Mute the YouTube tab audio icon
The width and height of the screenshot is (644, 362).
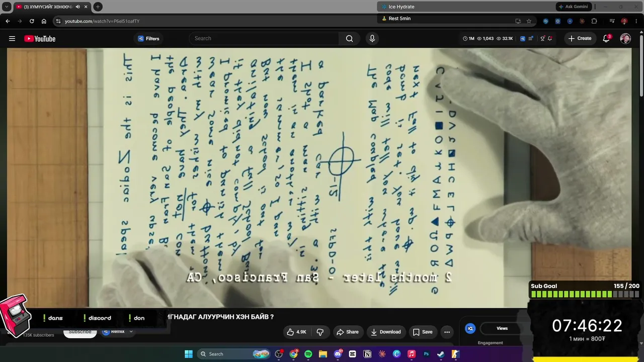tap(77, 7)
